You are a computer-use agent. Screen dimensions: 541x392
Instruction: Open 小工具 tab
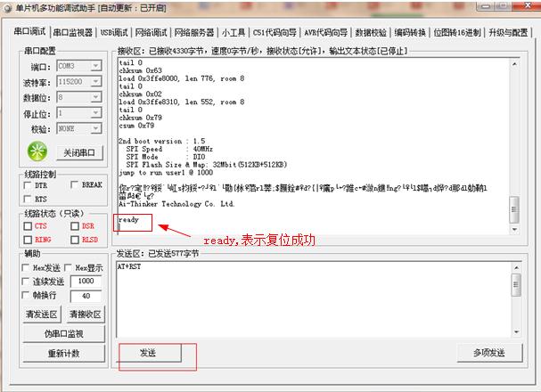pyautogui.click(x=234, y=33)
